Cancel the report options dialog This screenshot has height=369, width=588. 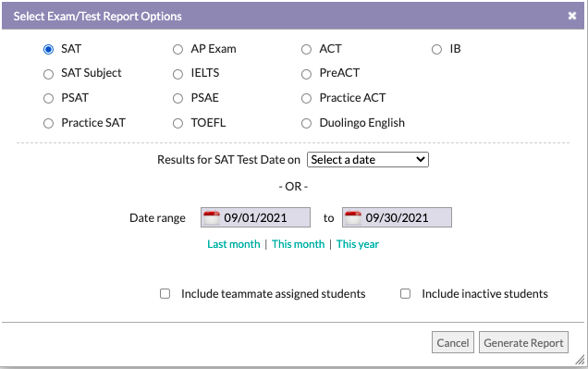tap(453, 342)
